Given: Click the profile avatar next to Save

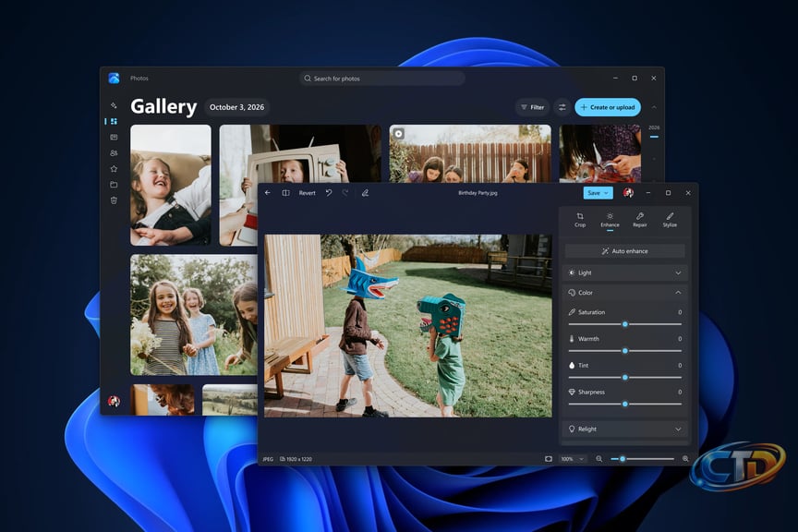Looking at the screenshot, I should coord(629,193).
